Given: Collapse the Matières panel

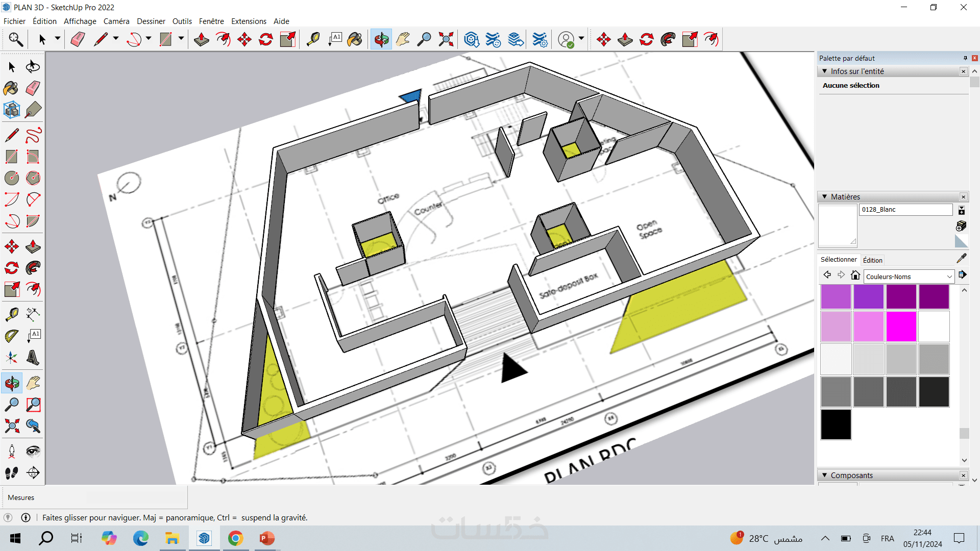Looking at the screenshot, I should 824,197.
